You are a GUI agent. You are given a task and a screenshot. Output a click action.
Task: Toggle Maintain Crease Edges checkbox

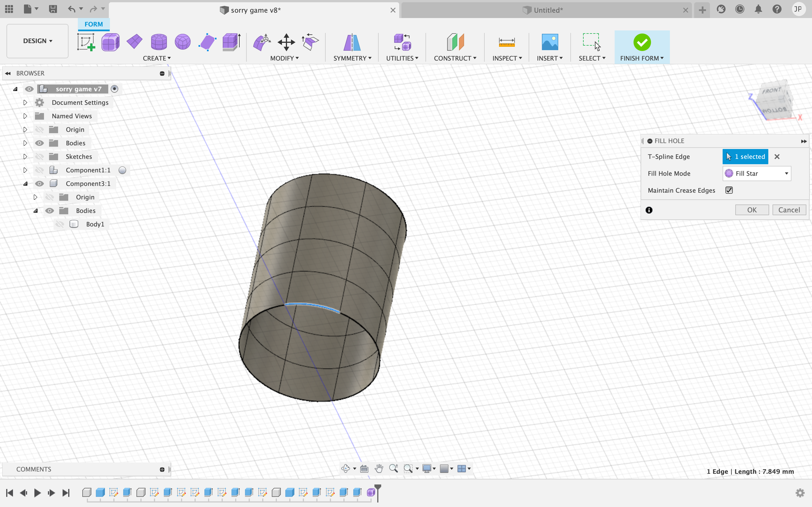[729, 190]
